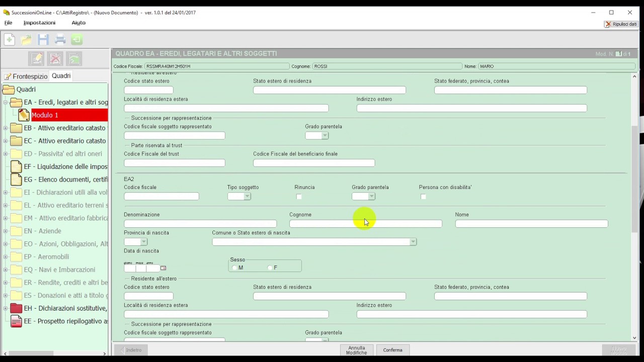644x362 pixels.
Task: Expand the ED Passivita' ed altri oneri node
Action: 5,154
